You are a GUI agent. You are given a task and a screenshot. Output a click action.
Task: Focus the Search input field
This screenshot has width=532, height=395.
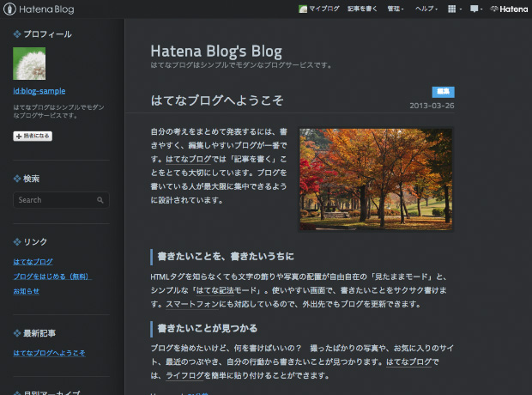click(61, 200)
